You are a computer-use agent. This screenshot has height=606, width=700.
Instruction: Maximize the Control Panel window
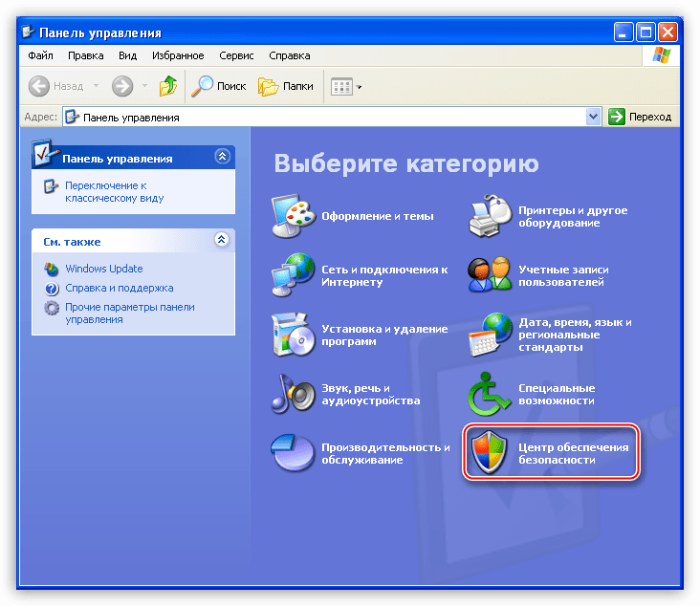tap(645, 32)
